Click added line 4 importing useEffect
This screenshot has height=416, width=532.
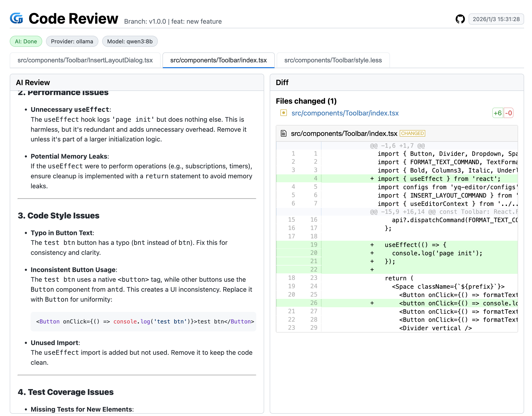[397, 179]
